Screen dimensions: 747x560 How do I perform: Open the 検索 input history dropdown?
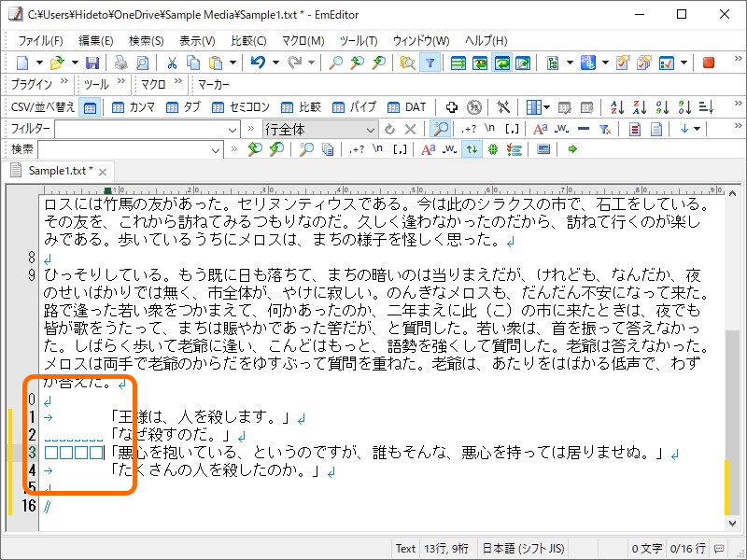point(216,150)
